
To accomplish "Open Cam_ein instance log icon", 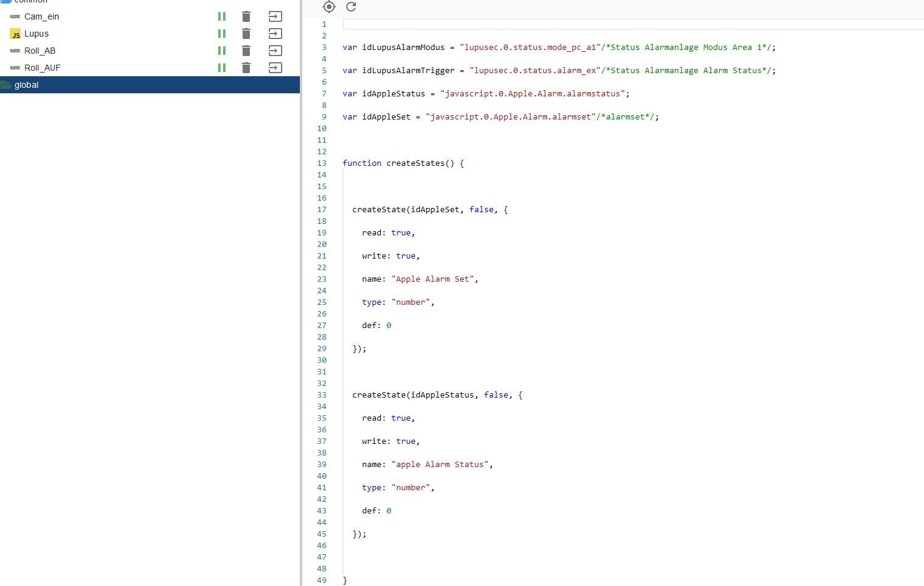I will 275,16.
